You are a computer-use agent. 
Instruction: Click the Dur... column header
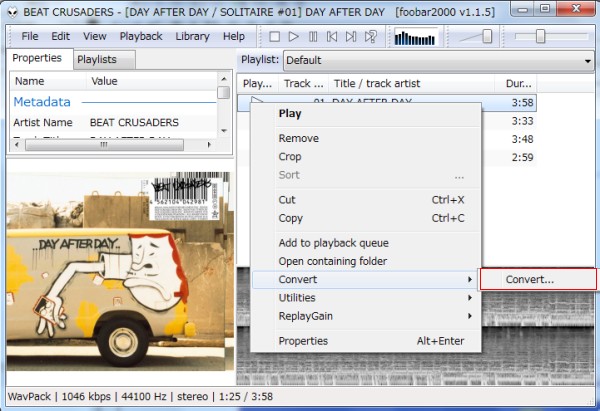519,84
